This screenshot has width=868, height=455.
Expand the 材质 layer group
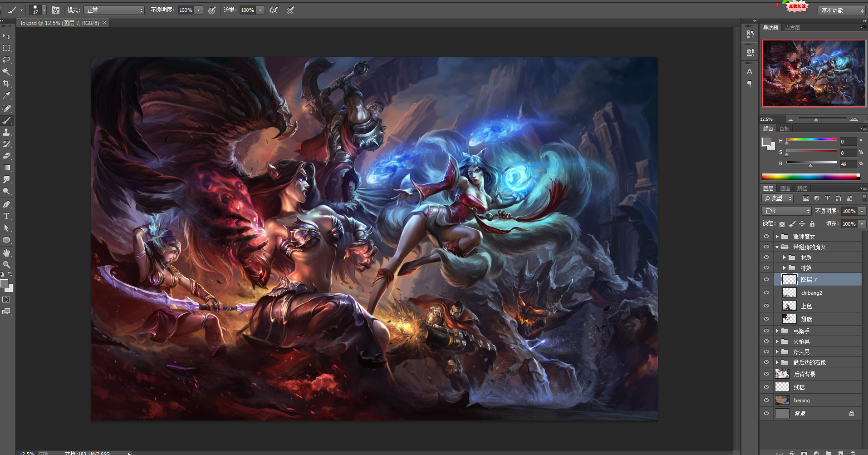point(784,257)
